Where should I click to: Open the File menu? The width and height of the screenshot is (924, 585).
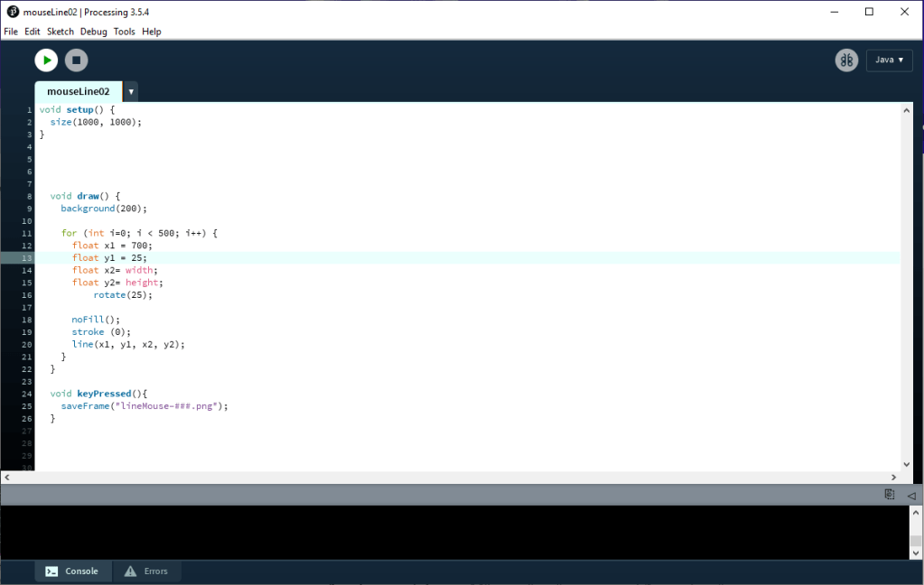(x=11, y=32)
